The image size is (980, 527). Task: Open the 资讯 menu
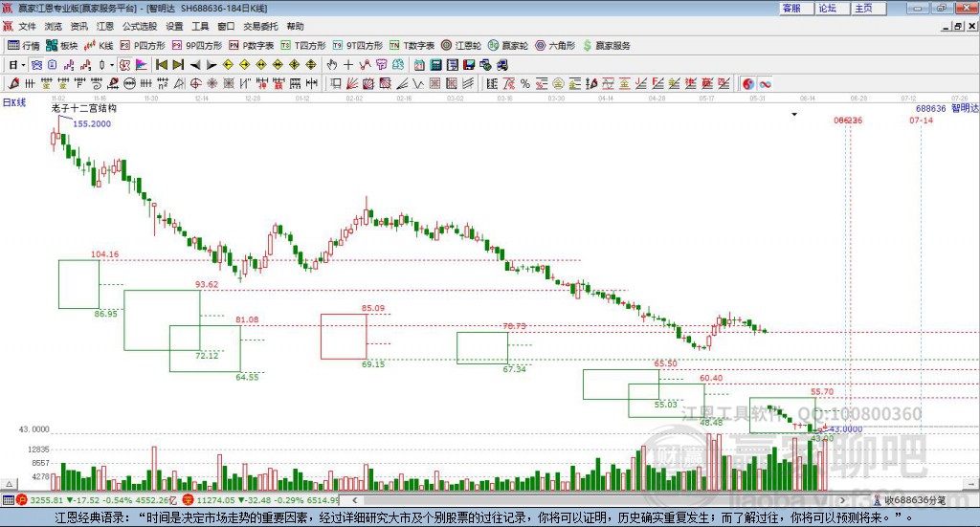pyautogui.click(x=78, y=26)
